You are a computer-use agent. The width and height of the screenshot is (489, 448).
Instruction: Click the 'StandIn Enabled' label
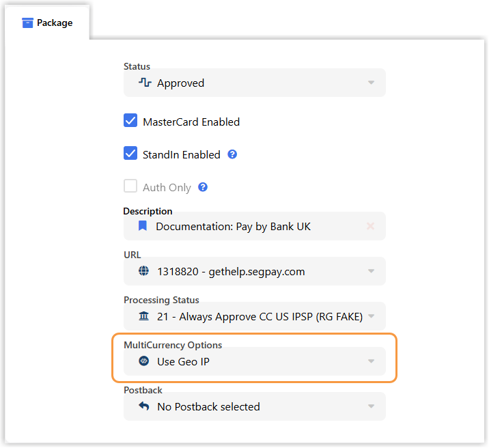182,154
